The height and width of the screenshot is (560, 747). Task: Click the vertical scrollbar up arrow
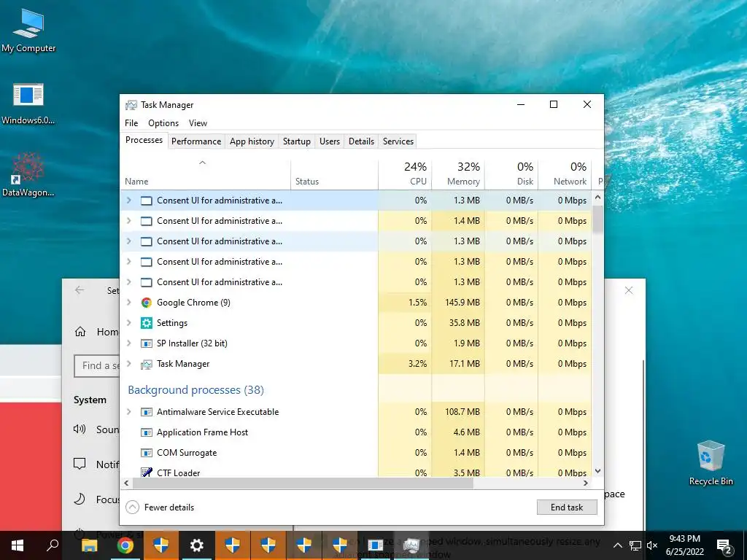(598, 197)
